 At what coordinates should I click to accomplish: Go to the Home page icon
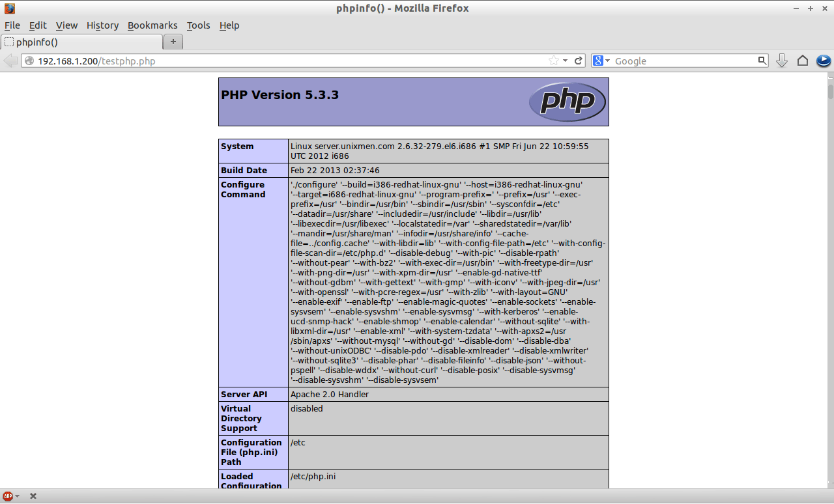pos(803,61)
